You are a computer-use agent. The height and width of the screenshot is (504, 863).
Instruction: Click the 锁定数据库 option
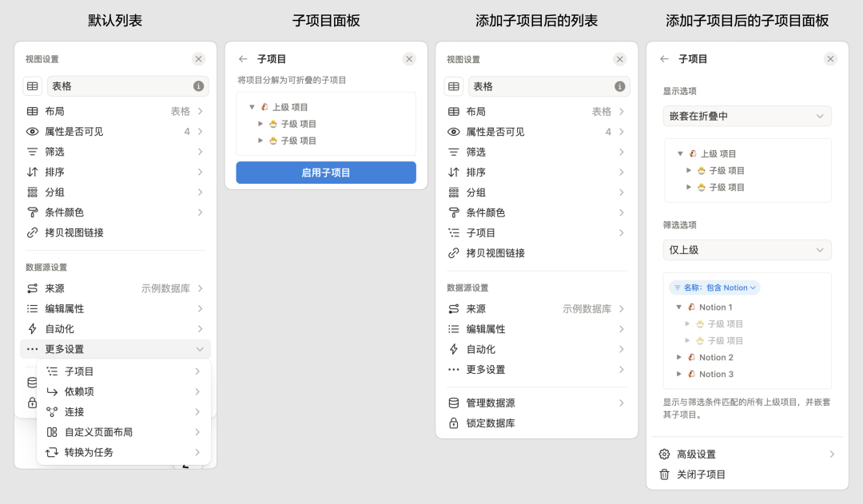click(491, 423)
